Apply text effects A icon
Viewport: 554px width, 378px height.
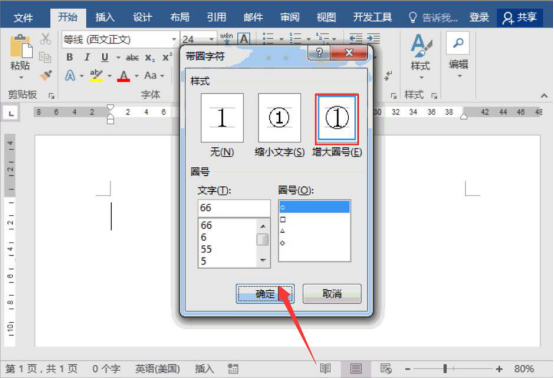click(70, 75)
